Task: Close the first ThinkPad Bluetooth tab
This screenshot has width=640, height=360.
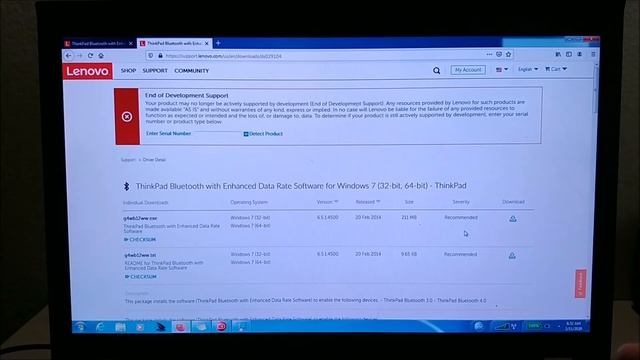Action: (x=131, y=43)
